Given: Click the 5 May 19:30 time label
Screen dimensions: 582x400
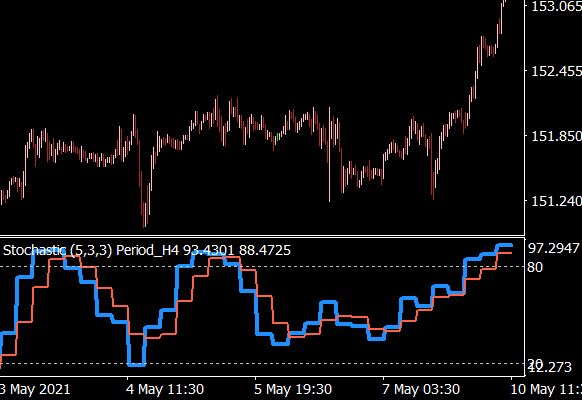Looking at the screenshot, I should point(293,390).
